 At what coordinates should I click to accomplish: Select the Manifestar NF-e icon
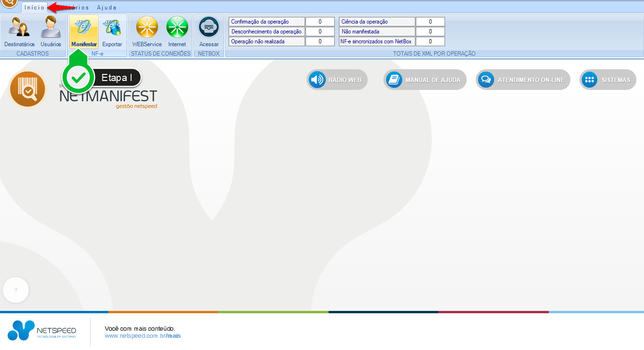84,32
